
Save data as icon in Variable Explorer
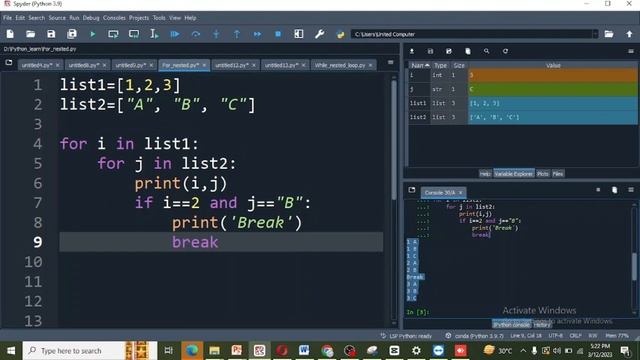449,51
